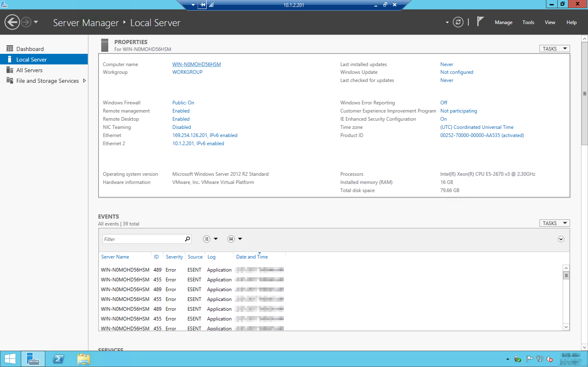This screenshot has height=367, width=588.
Task: Click the Windows Start button
Action: click(x=10, y=359)
